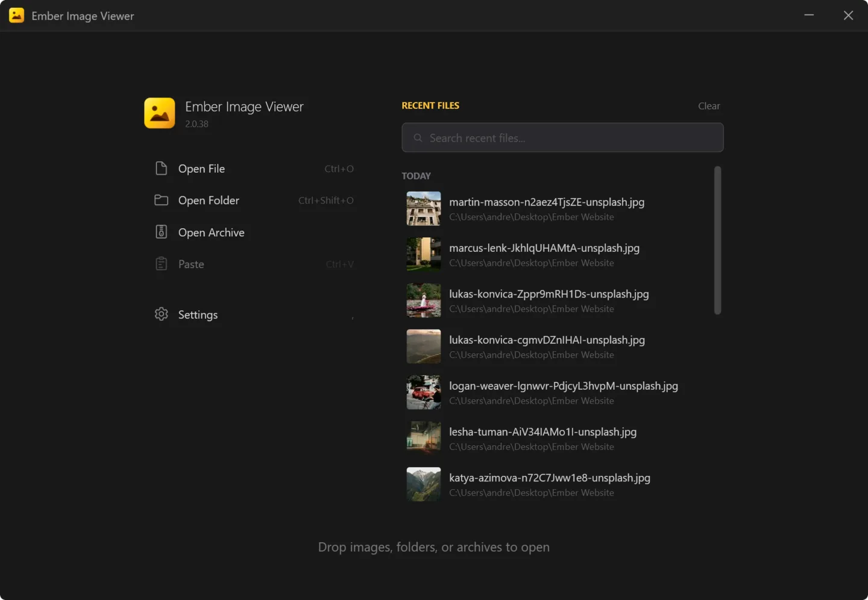Image resolution: width=868 pixels, height=600 pixels.
Task: Click the recent files list scrollbar
Action: pyautogui.click(x=717, y=240)
